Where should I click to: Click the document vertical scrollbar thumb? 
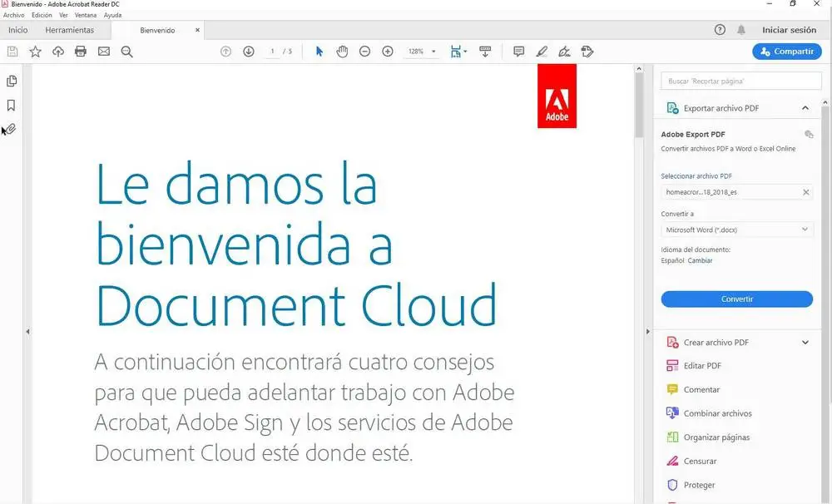click(x=639, y=106)
